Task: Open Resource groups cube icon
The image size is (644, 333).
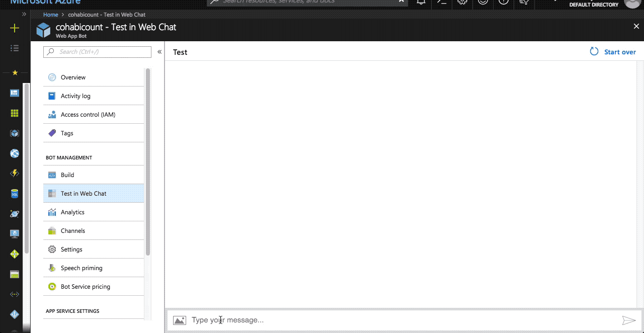Action: coord(15,133)
